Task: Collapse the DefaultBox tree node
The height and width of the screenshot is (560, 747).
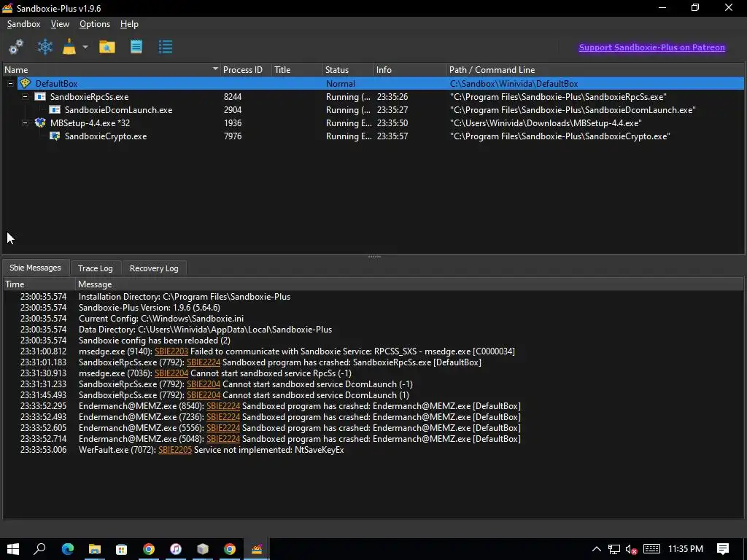Action: click(x=10, y=83)
